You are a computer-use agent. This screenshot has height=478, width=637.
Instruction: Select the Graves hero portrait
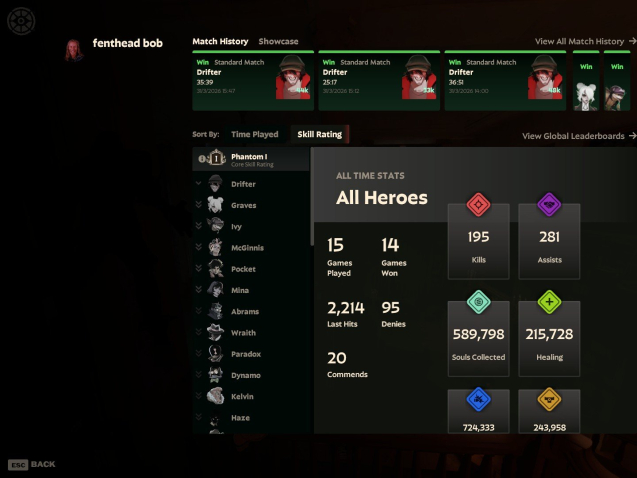215,205
